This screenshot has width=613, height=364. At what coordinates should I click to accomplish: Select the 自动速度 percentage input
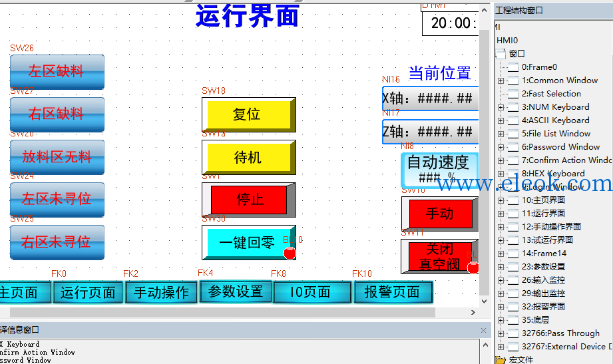[x=439, y=170]
